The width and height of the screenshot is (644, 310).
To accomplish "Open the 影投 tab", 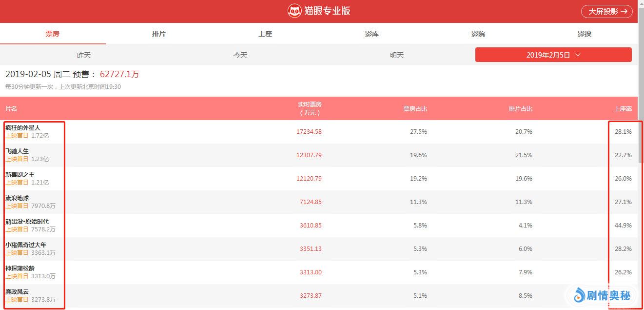I will tap(585, 34).
